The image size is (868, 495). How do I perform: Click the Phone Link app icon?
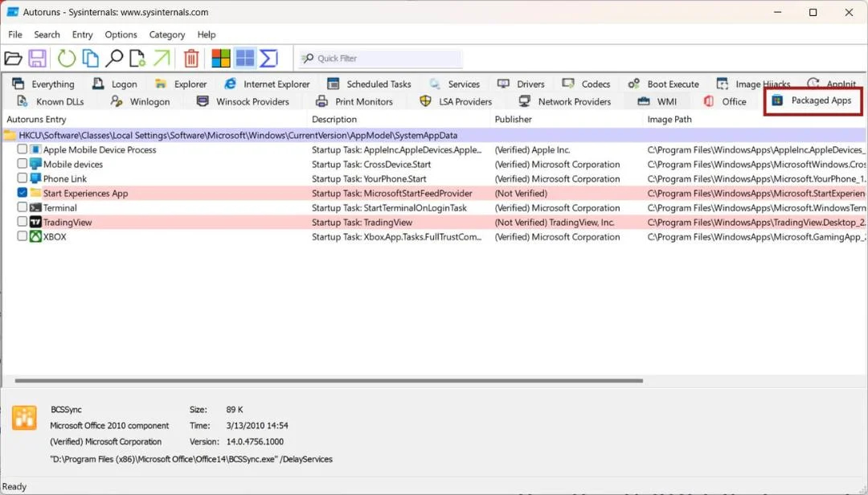click(35, 178)
